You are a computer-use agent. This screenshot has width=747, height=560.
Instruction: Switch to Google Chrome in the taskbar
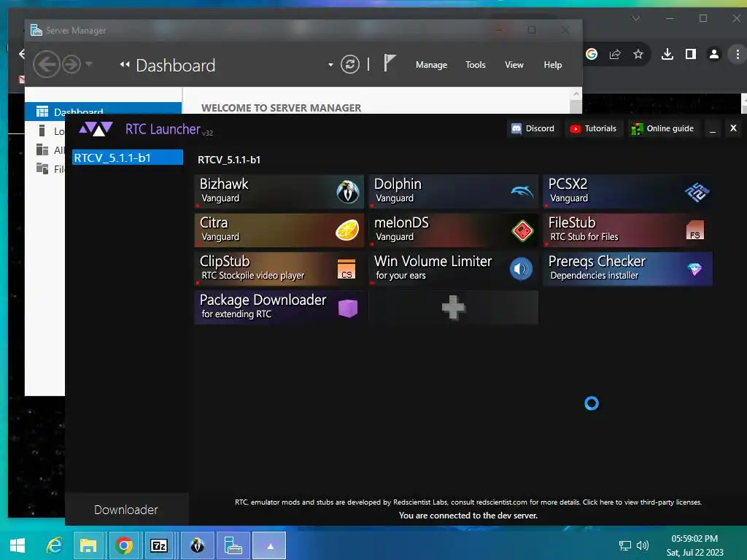coord(124,545)
